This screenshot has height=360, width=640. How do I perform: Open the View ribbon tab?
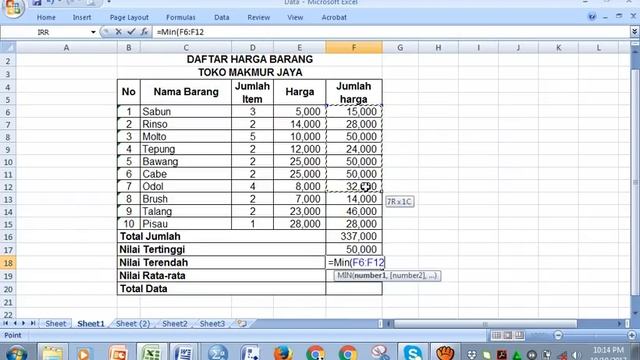point(295,18)
